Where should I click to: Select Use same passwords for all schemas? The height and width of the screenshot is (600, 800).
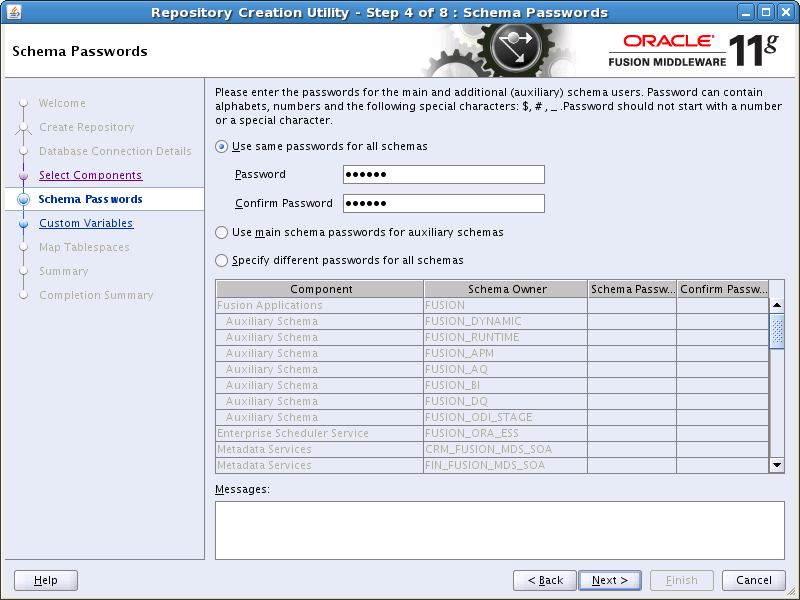[221, 147]
